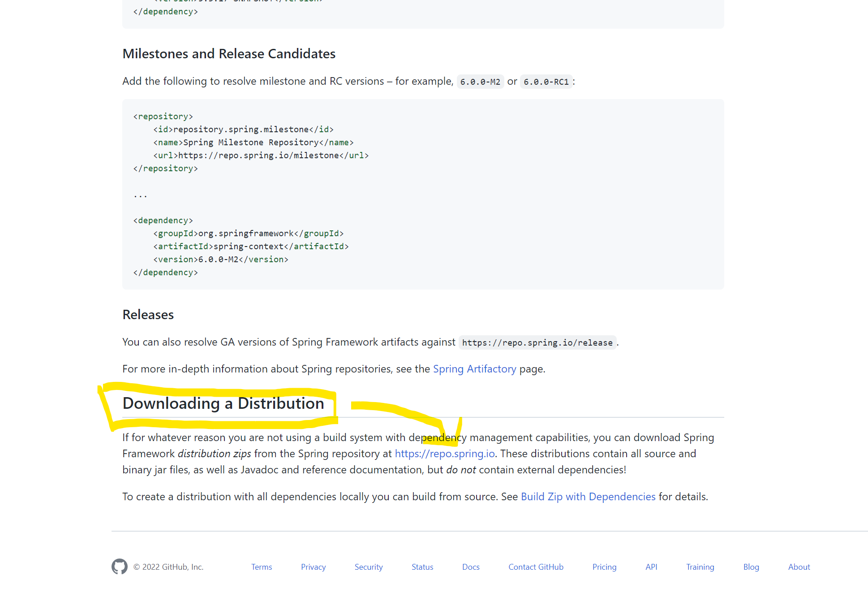Open the https://repo.spring.io link
This screenshot has width=868, height=589.
click(x=444, y=454)
